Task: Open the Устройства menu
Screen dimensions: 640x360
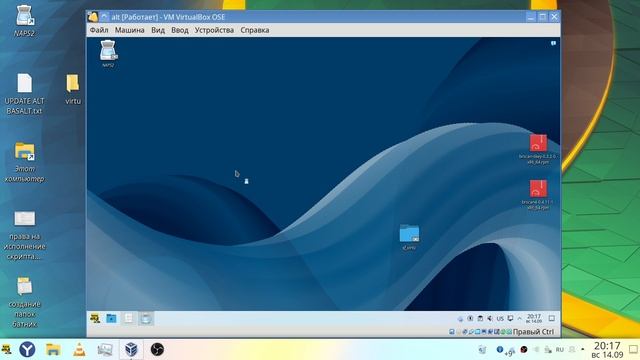Action: click(x=214, y=30)
